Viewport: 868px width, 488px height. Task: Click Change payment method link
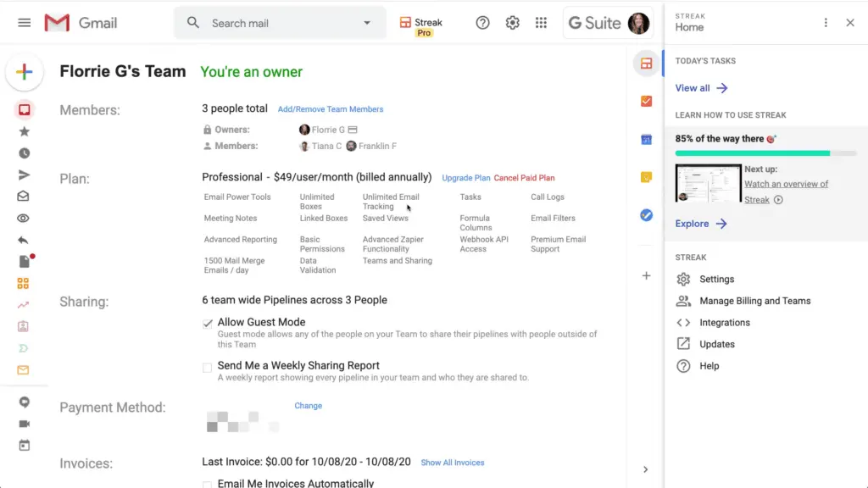[309, 406]
